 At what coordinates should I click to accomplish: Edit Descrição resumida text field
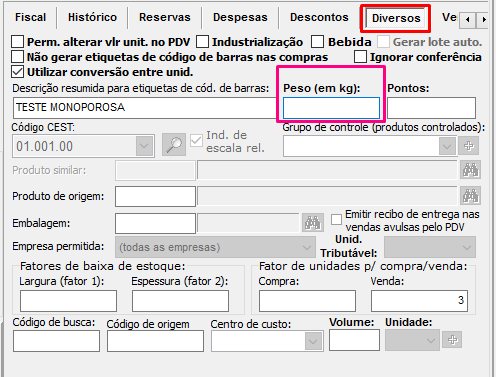coord(145,108)
